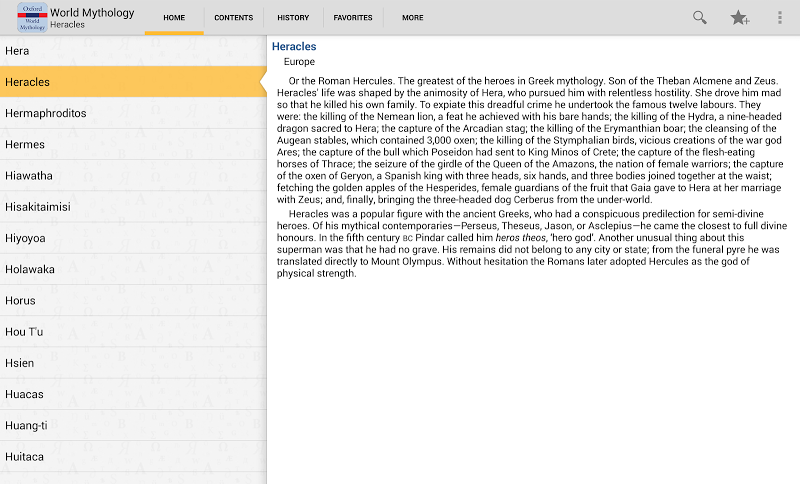
Task: Switch to the HOME tab
Action: coord(174,17)
